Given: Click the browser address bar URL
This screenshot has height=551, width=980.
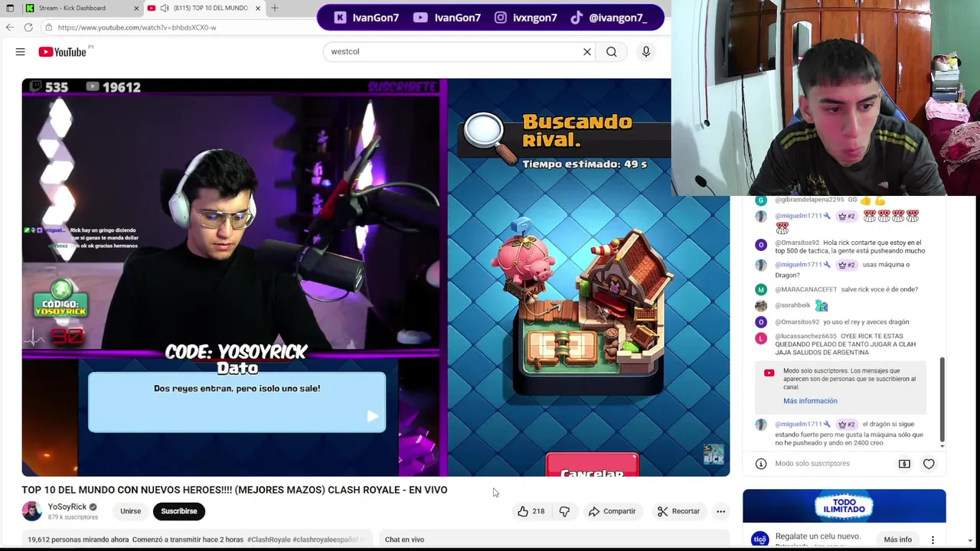Looking at the screenshot, I should click(x=136, y=27).
